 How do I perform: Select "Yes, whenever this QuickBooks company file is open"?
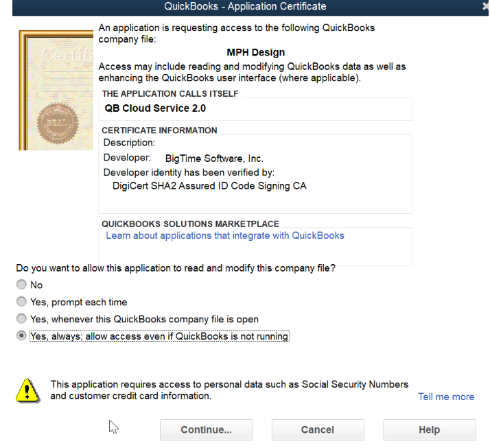point(21,319)
